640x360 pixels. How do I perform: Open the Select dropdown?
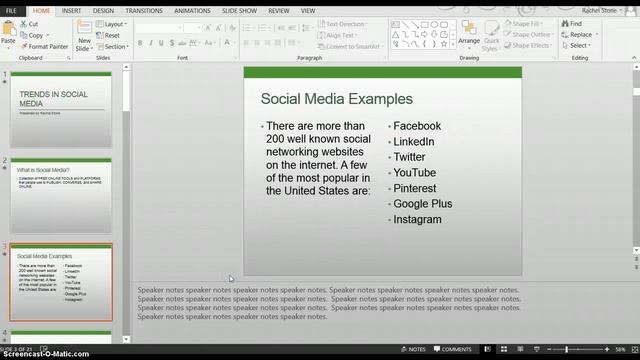pyautogui.click(x=576, y=46)
